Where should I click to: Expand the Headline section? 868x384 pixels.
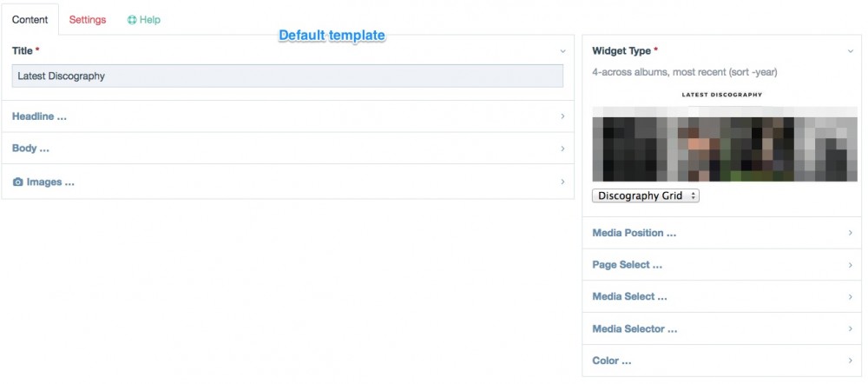click(x=287, y=116)
